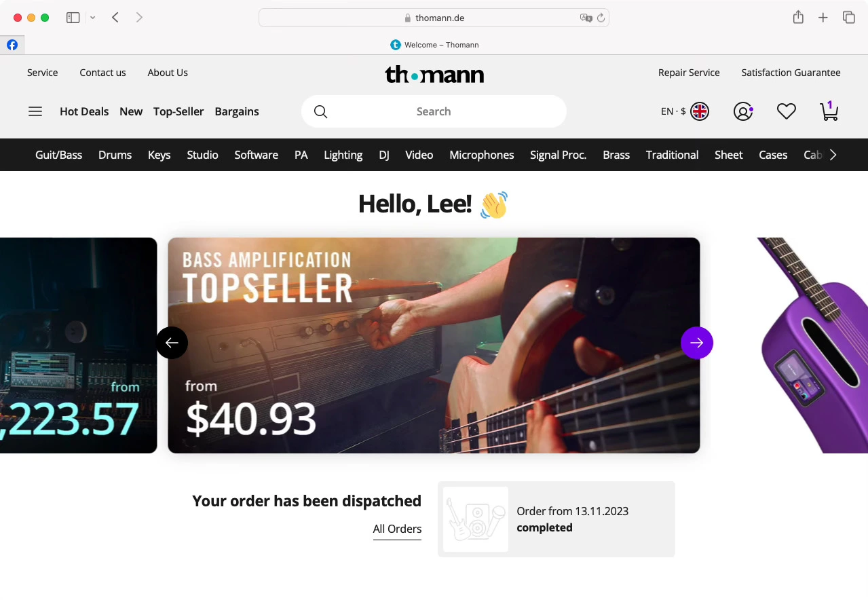
Task: Open the EN · $ language and currency selector
Action: pos(685,111)
